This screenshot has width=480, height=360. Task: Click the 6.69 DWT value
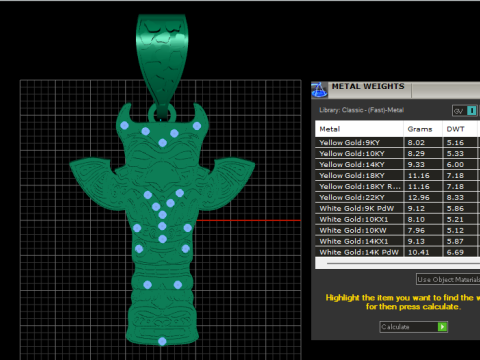click(x=455, y=252)
